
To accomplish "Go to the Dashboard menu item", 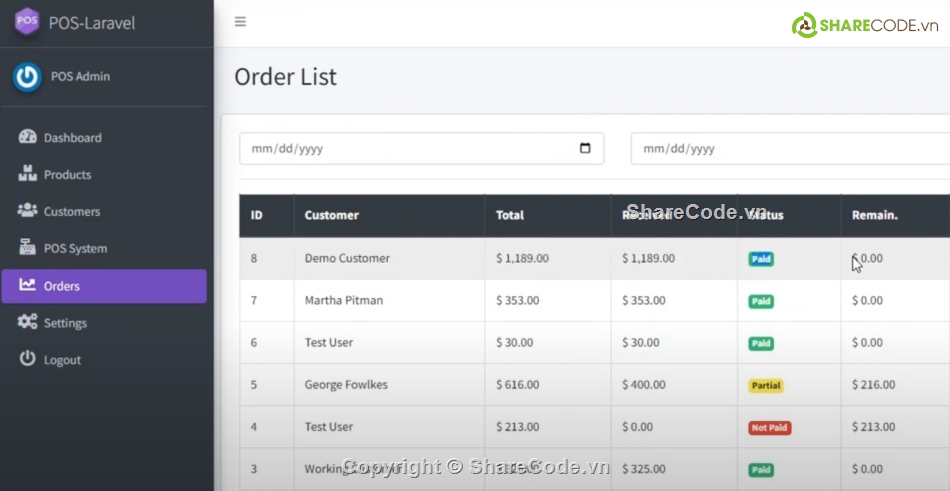I will coord(72,138).
